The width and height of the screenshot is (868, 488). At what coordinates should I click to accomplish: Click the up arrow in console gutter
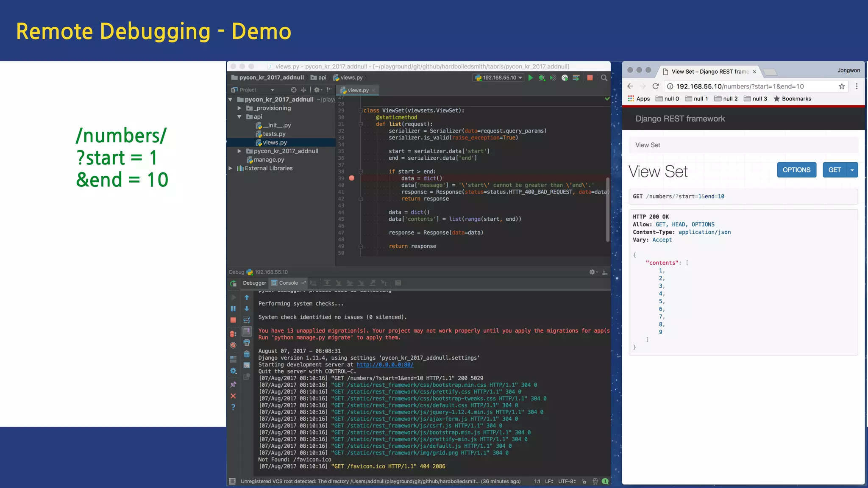tap(247, 297)
